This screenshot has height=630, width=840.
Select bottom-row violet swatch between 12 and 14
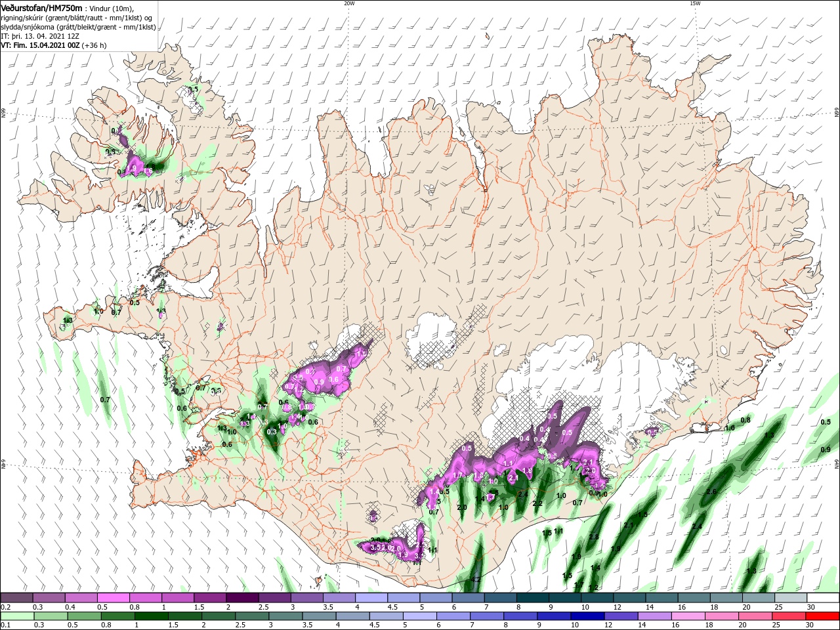622,616
